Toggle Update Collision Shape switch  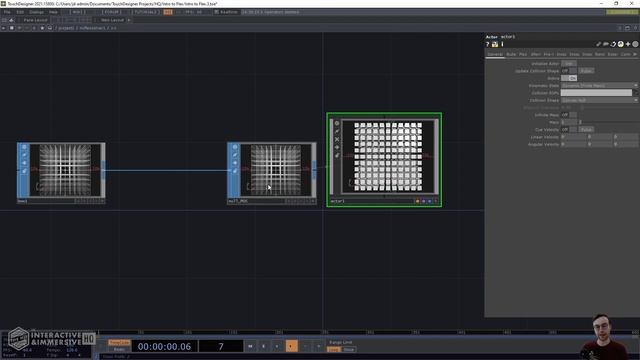(x=569, y=71)
